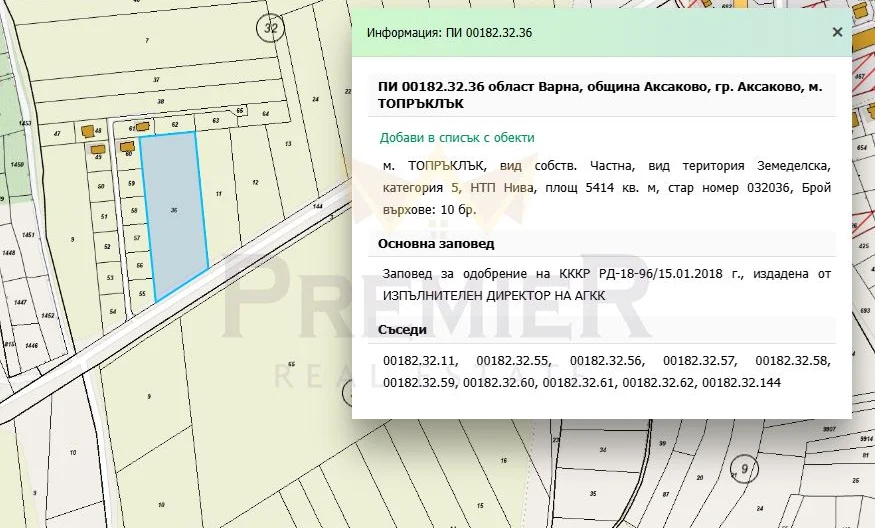Select parcel 37 on the map
The height and width of the screenshot is (528, 875).
coord(156,79)
